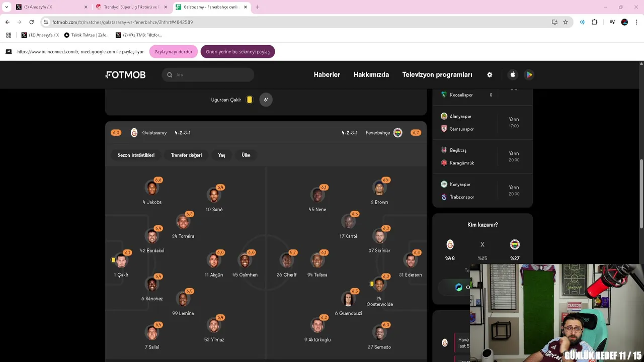Click Paylaşmayı durdur button

pyautogui.click(x=173, y=52)
